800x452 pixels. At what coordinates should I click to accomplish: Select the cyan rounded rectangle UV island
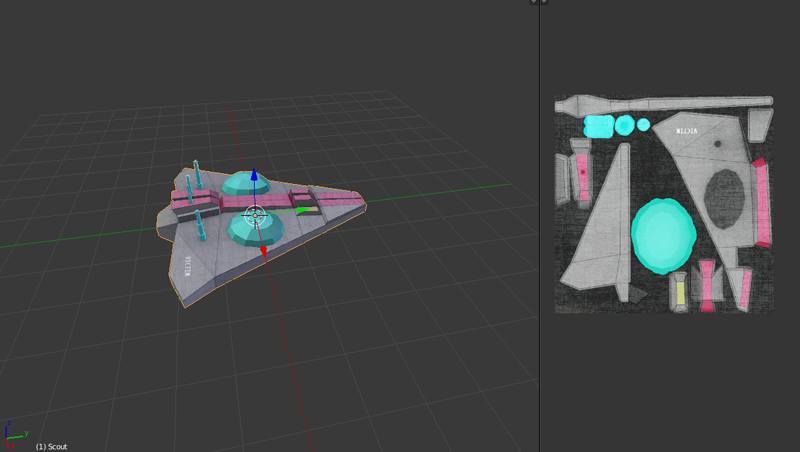coord(598,126)
